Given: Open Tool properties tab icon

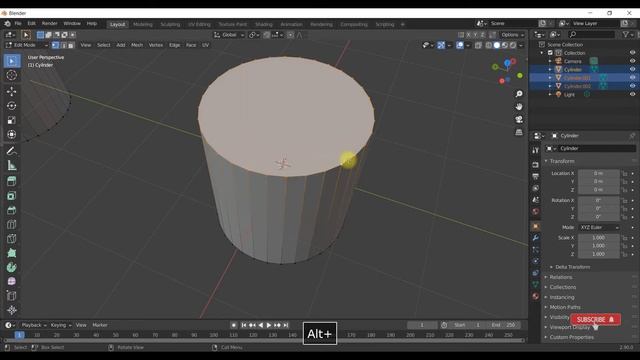Looking at the screenshot, I should coord(536,151).
